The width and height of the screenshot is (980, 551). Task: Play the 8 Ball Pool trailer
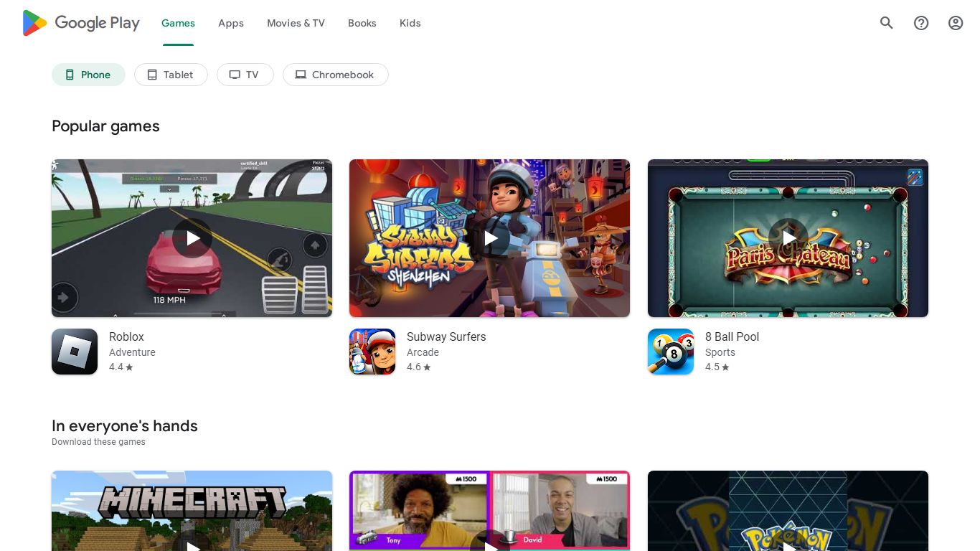(788, 238)
